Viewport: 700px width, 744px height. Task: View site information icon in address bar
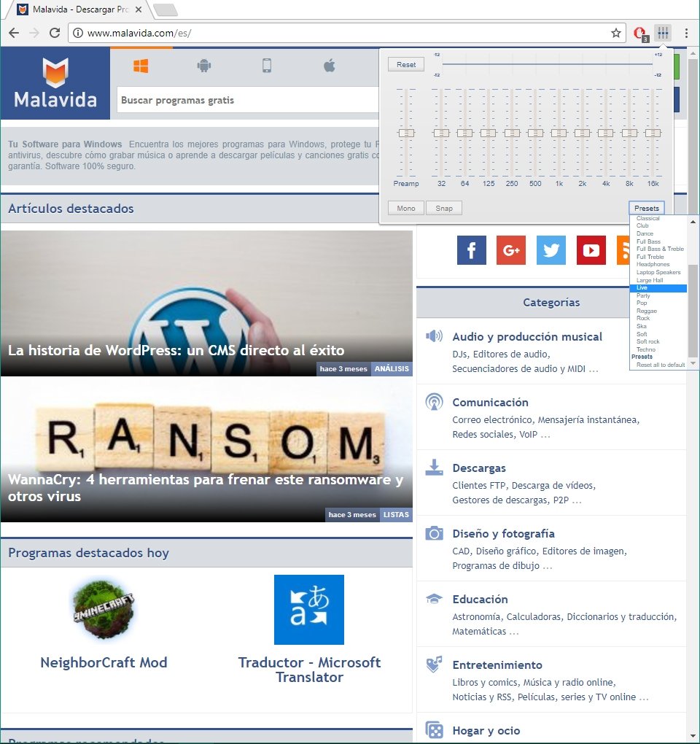tap(78, 33)
